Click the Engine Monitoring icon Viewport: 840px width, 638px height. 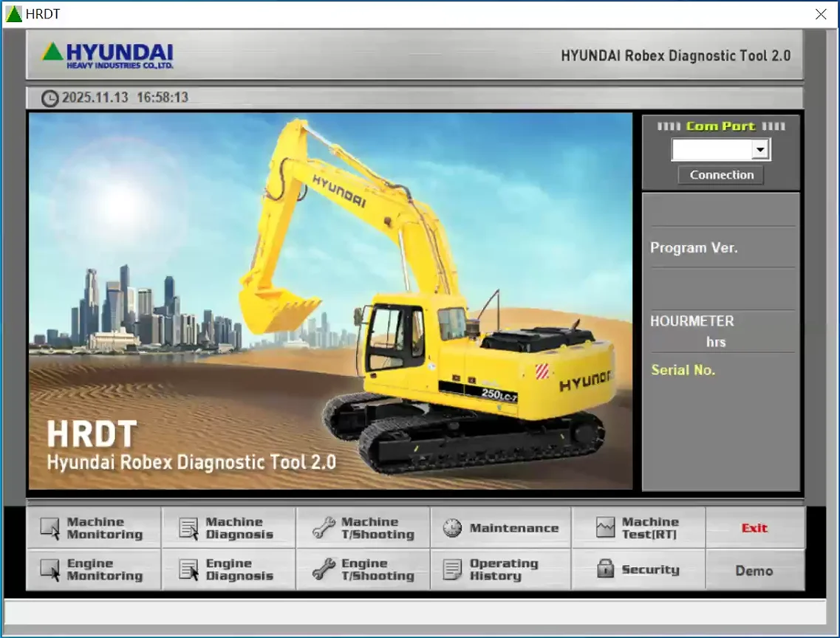(x=50, y=570)
